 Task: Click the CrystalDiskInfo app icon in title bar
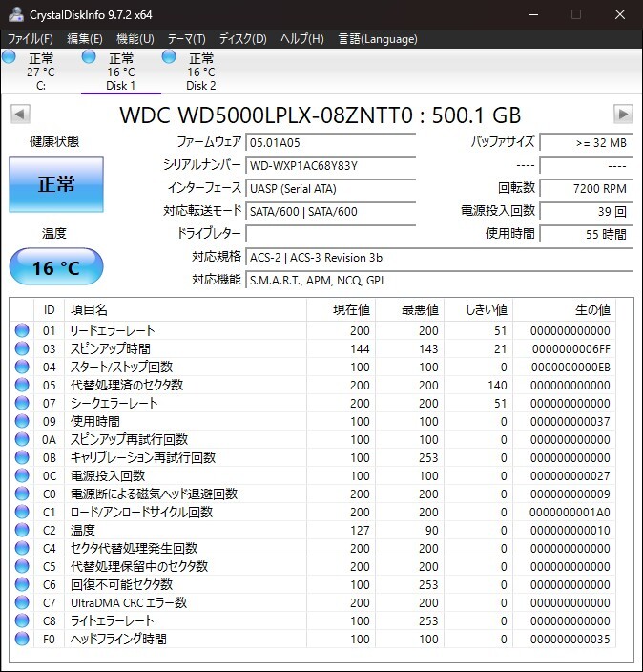[14, 14]
